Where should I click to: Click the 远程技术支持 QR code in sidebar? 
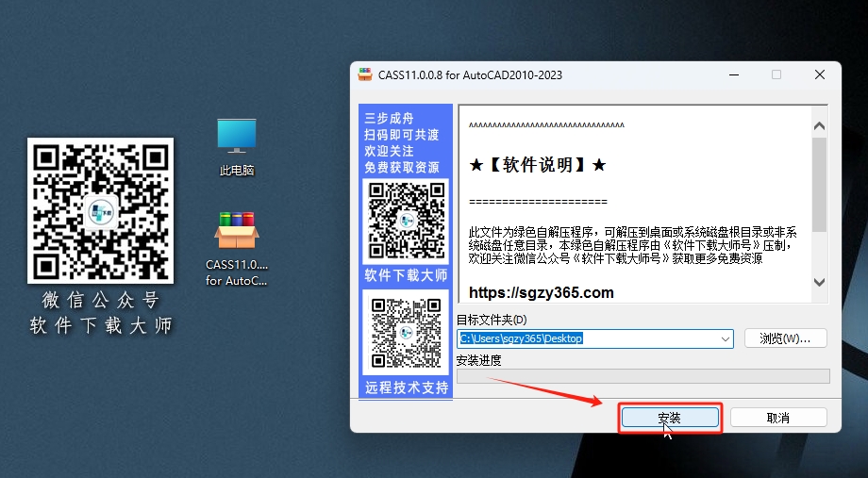[x=406, y=332]
